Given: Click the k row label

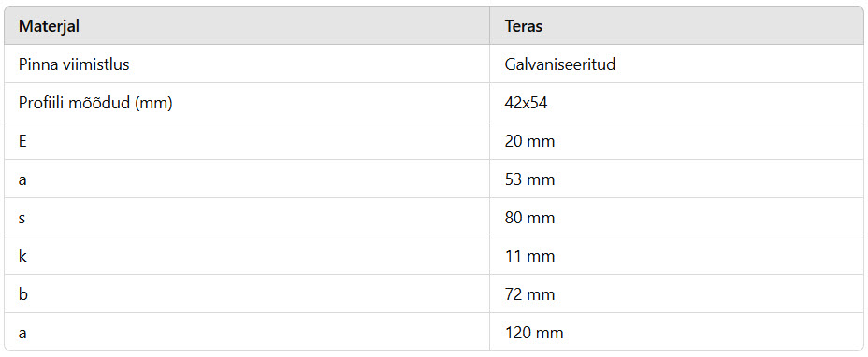Looking at the screenshot, I should click(22, 256).
